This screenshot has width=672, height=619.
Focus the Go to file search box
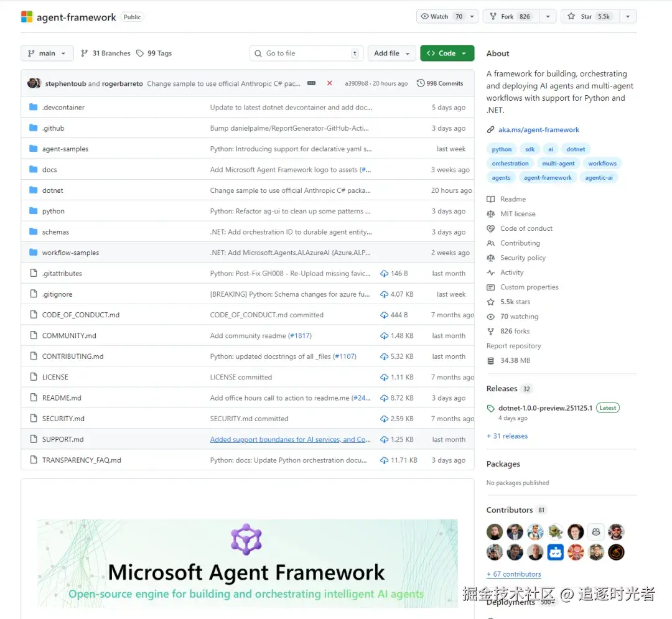306,53
